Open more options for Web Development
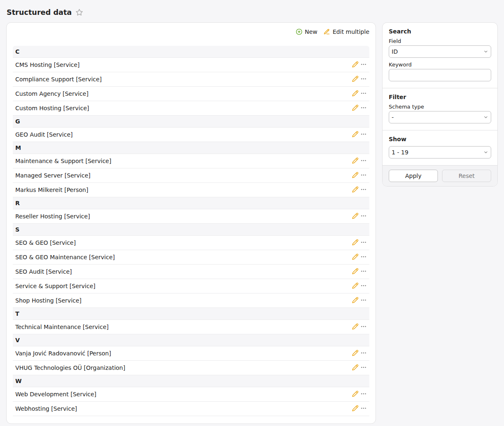The height and width of the screenshot is (426, 504). tap(364, 394)
